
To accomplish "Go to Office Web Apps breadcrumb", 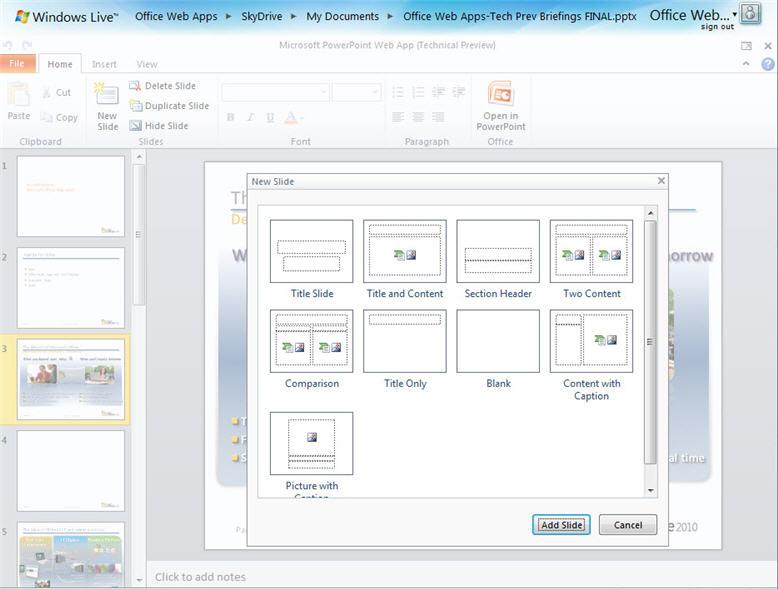I will tap(176, 16).
